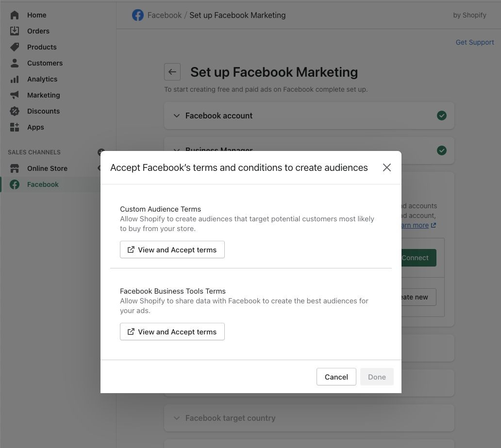Click the Analytics bar chart icon

point(15,79)
